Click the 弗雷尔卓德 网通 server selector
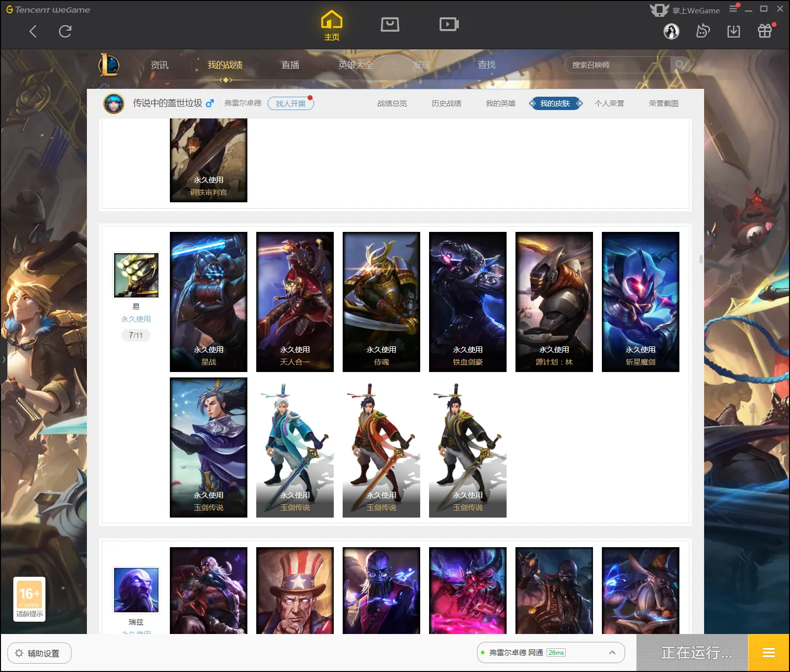 coord(551,652)
